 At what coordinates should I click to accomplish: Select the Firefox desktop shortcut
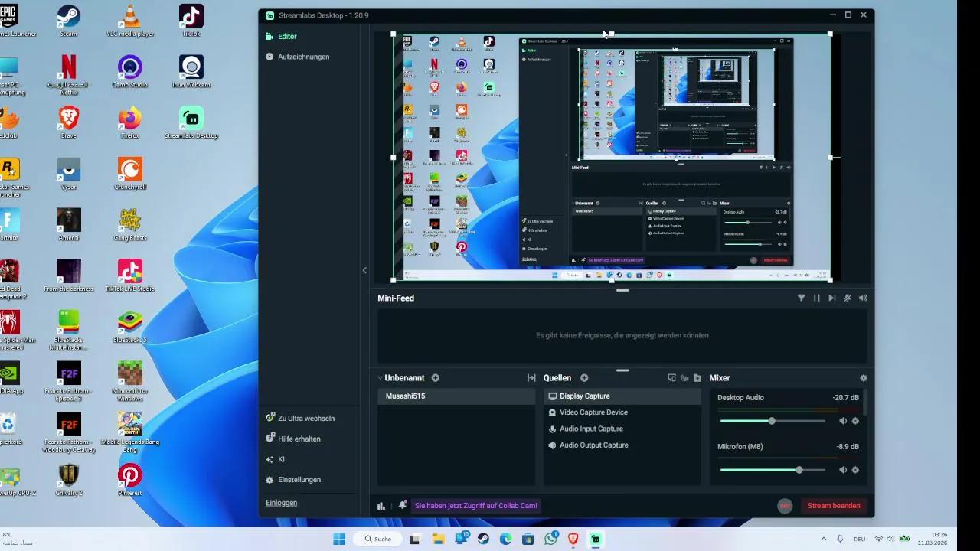129,123
